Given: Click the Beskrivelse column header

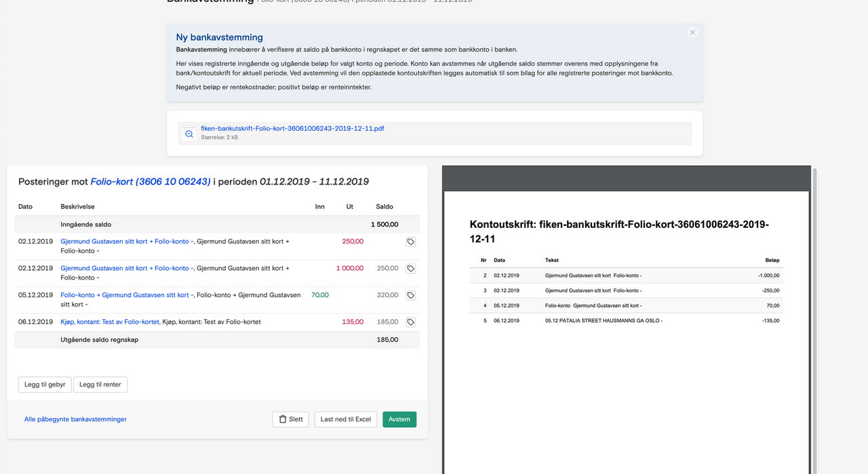Looking at the screenshot, I should (x=77, y=207).
